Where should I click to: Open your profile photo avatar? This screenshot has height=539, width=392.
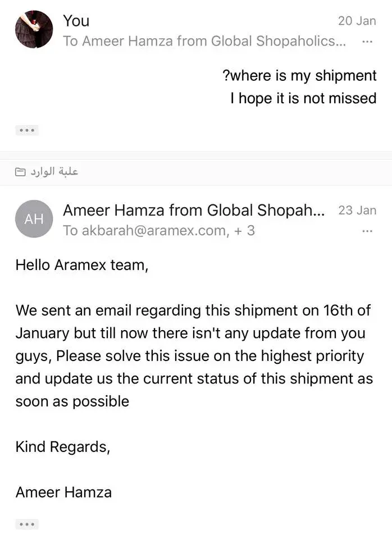tap(34, 29)
